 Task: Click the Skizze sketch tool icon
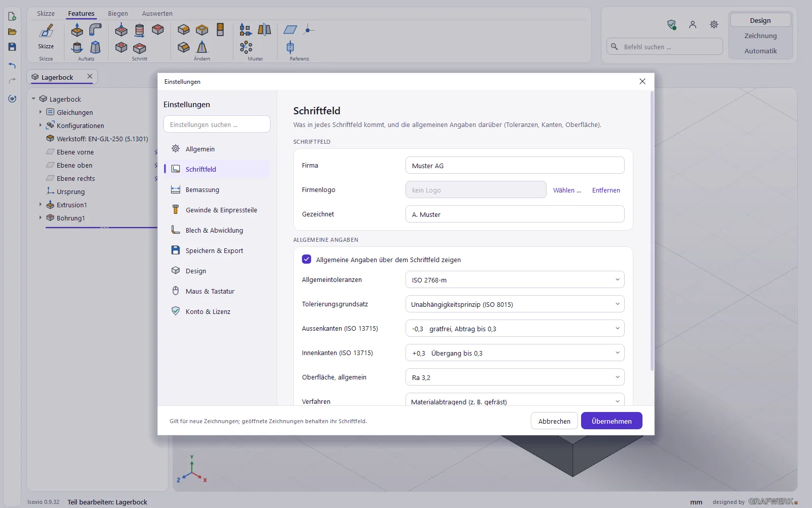click(46, 31)
